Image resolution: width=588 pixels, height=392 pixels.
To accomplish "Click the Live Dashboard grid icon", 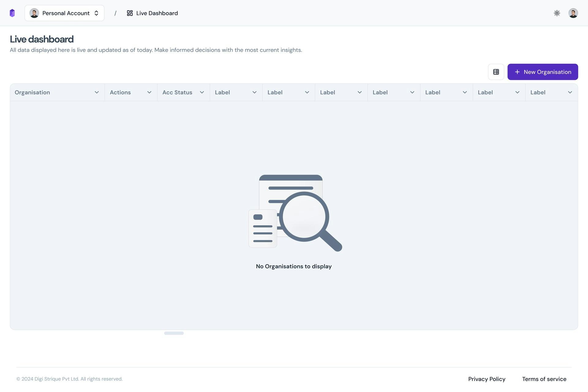I will coord(130,13).
